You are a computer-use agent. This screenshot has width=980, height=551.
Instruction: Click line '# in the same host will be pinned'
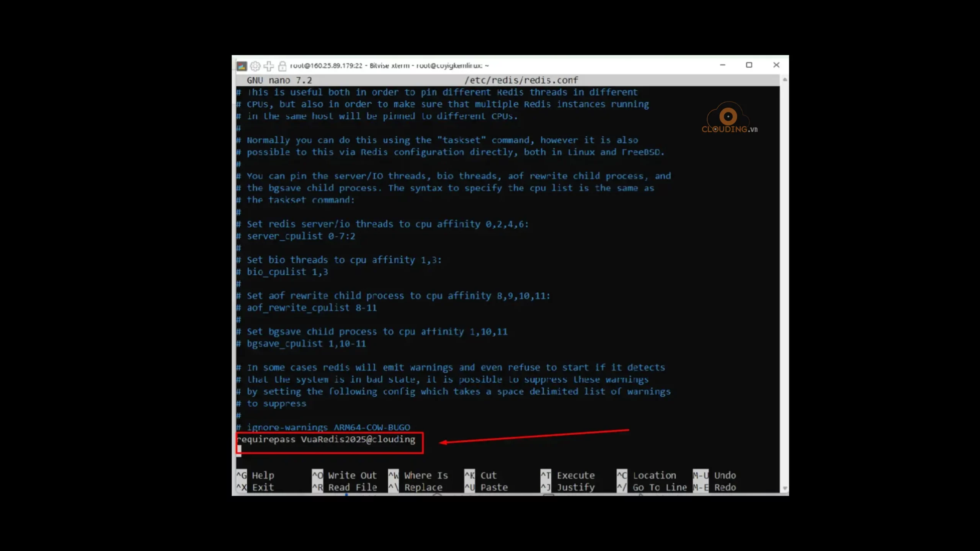point(377,116)
